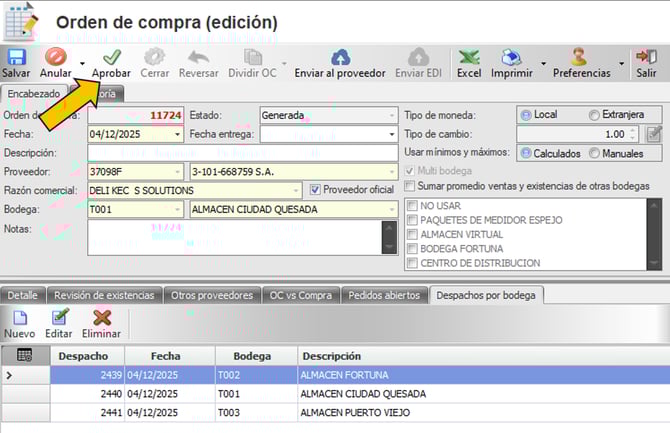Click the Anular cancel icon
Image resolution: width=670 pixels, height=433 pixels.
click(55, 57)
